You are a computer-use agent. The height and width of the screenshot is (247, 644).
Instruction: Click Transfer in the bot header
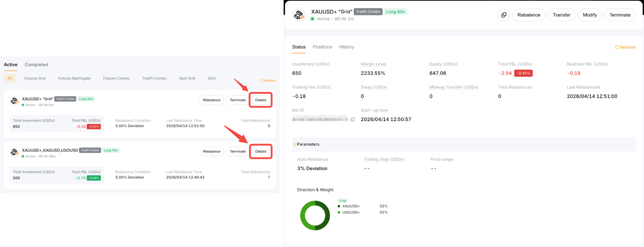pos(561,15)
